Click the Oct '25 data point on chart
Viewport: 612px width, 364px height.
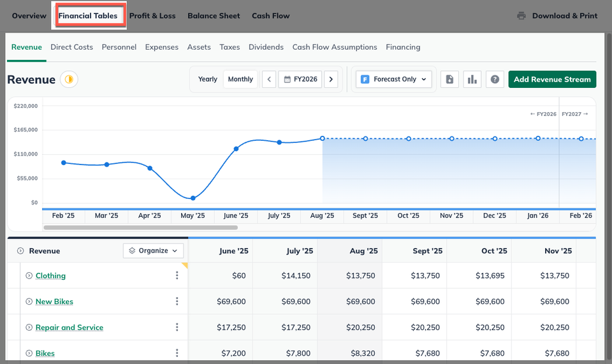pyautogui.click(x=409, y=139)
